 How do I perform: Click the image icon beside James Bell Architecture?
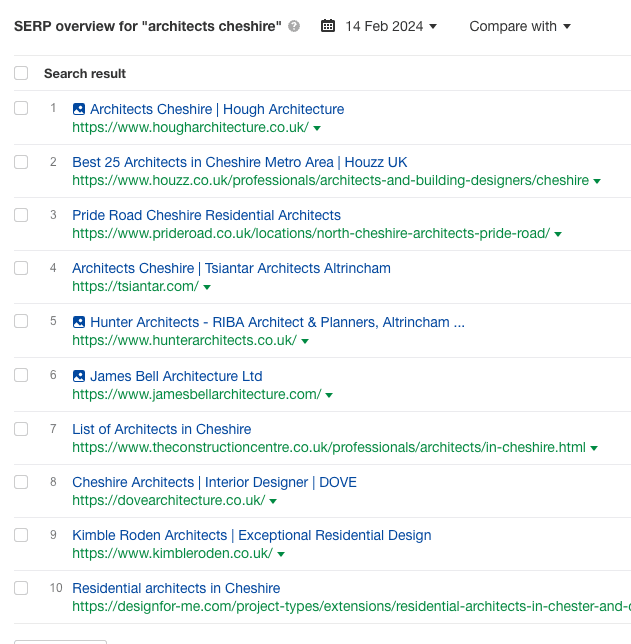79,376
